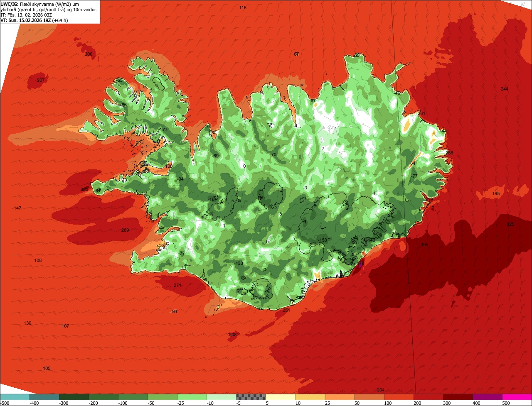Select the map value 108 in the west
This screenshot has width=532, height=406.
(38, 260)
